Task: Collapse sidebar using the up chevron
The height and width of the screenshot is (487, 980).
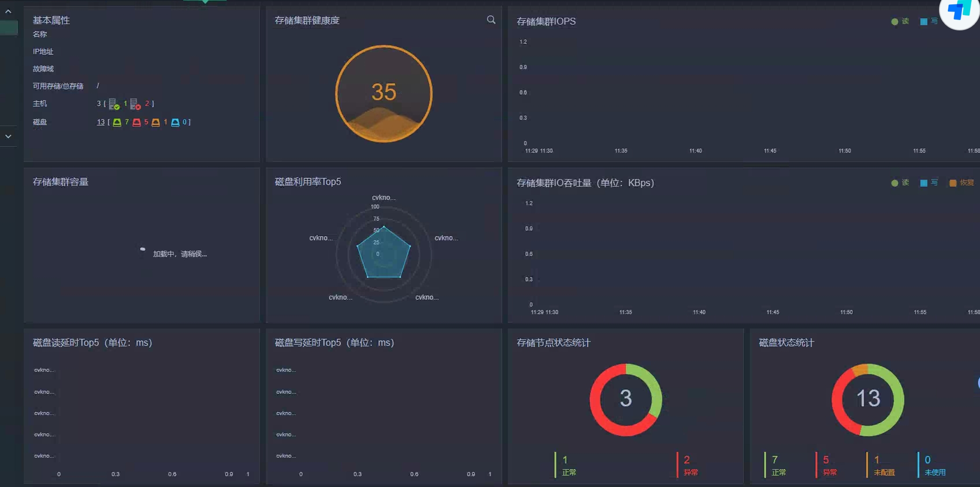Action: pyautogui.click(x=8, y=11)
